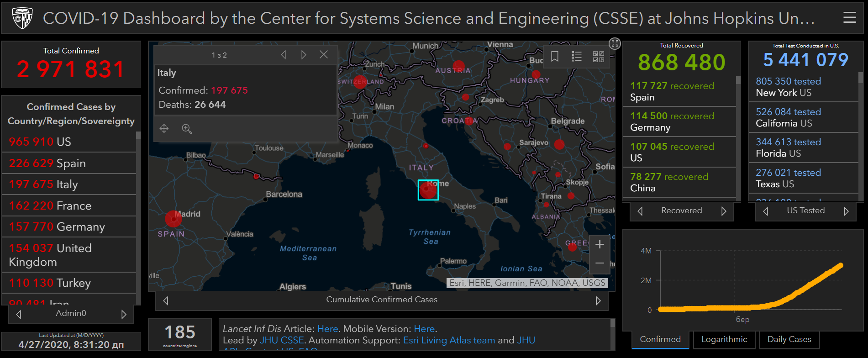Switch to Daily Cases chart tab
This screenshot has width=868, height=358.
(x=789, y=339)
